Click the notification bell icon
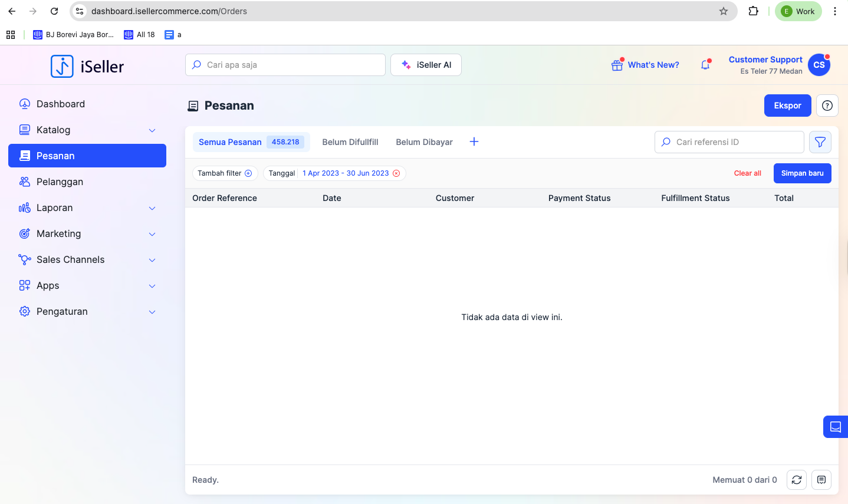This screenshot has width=848, height=504. click(705, 65)
